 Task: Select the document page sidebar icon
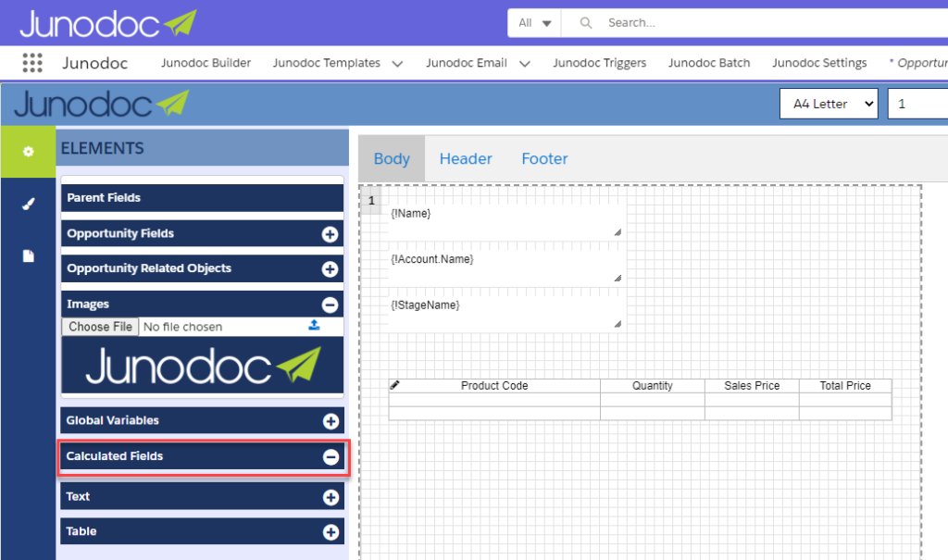click(28, 255)
